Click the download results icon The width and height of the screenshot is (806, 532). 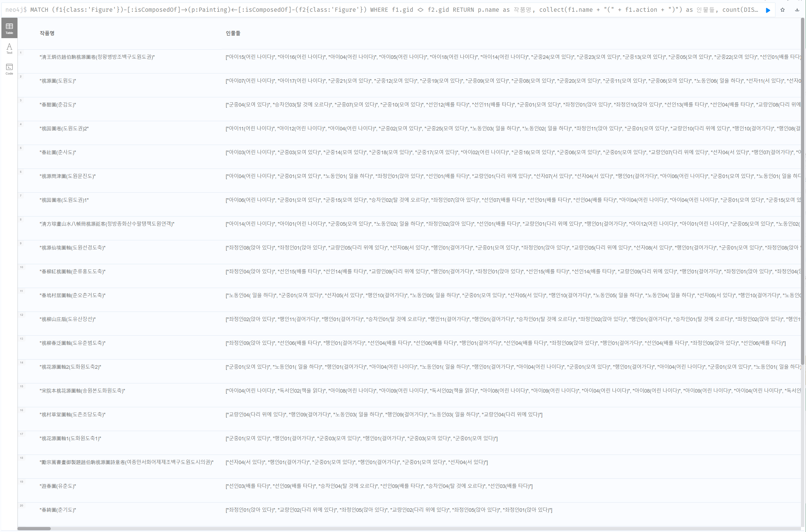(797, 10)
